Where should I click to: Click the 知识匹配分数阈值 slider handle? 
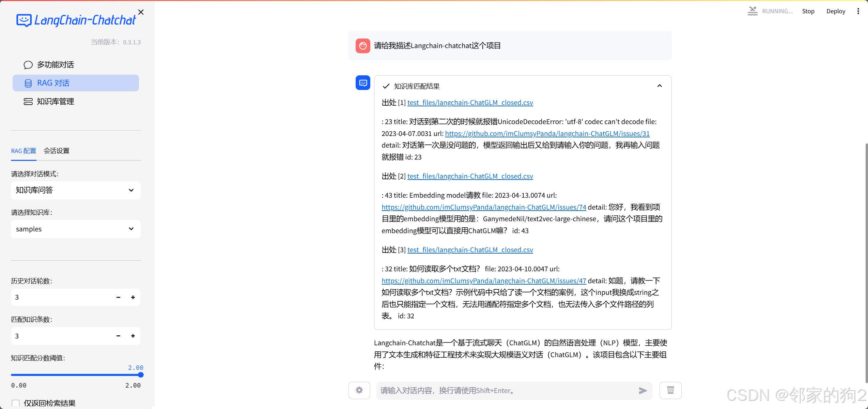point(141,375)
